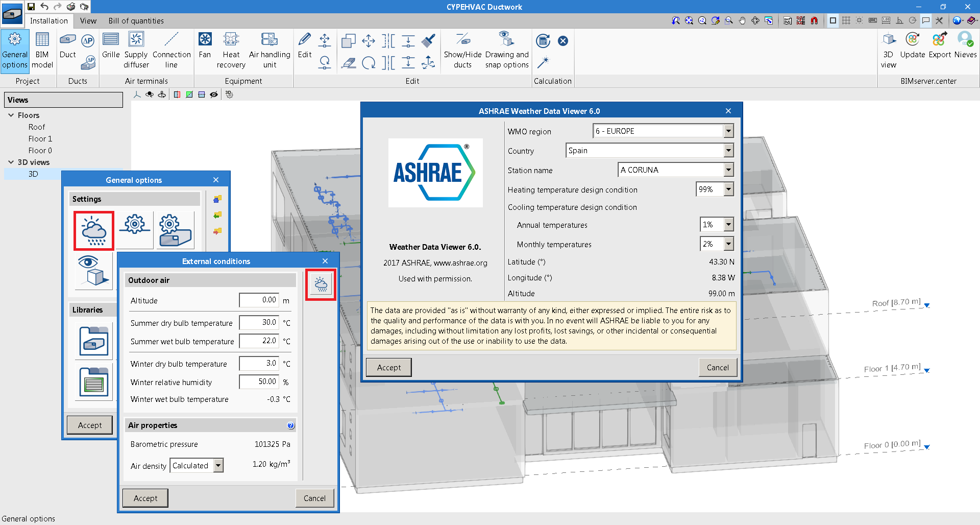Click the Air properties help icon
This screenshot has height=525, width=980.
291,425
